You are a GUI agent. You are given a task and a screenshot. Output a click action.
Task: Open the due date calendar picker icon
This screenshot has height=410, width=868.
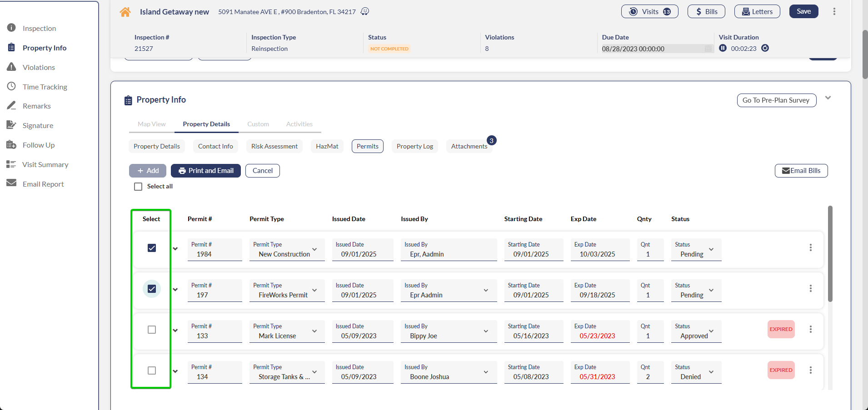click(x=708, y=49)
